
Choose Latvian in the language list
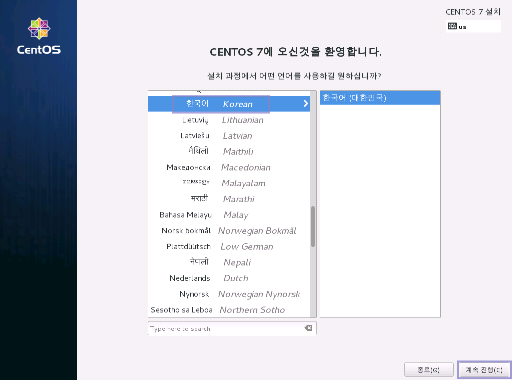coord(229,136)
